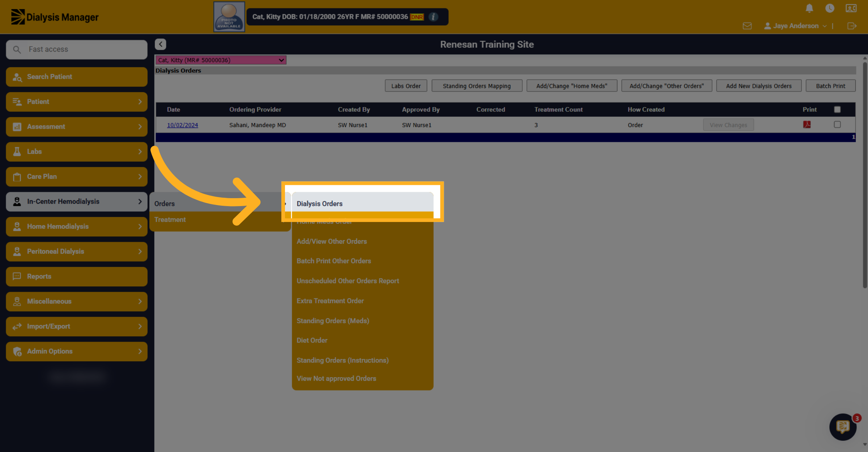Open the red PDF print icon
This screenshot has width=868, height=452.
click(x=807, y=124)
